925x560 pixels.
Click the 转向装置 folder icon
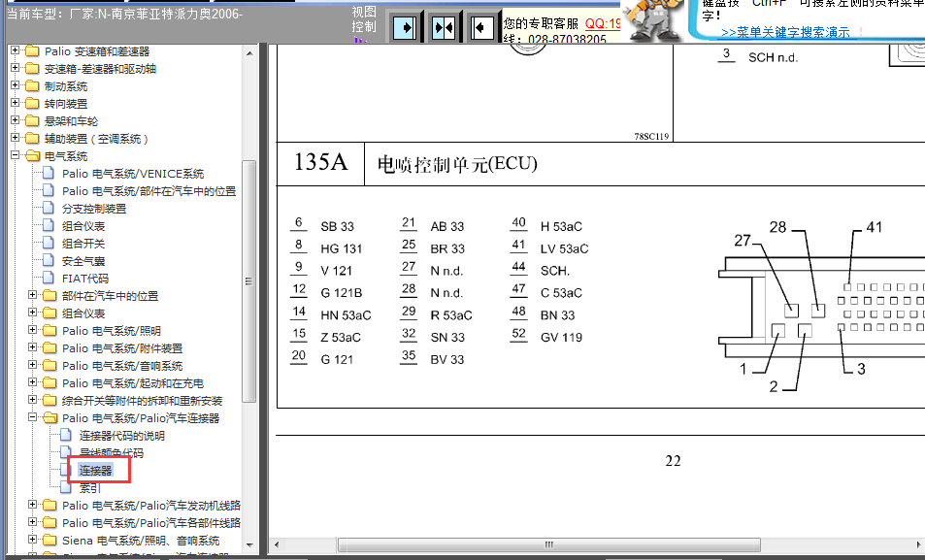tap(32, 103)
